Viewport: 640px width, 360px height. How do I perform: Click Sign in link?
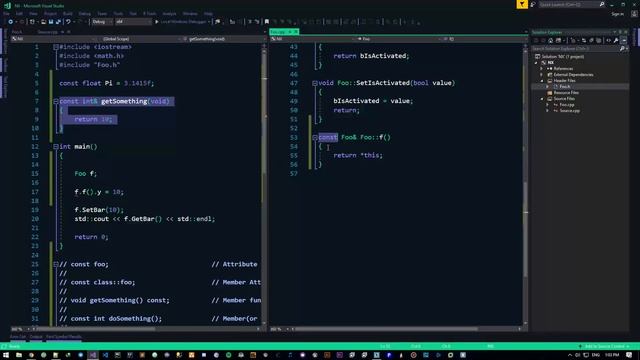(x=618, y=14)
